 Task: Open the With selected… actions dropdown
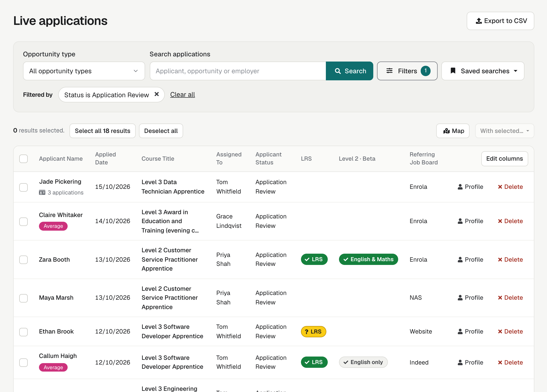(x=505, y=131)
